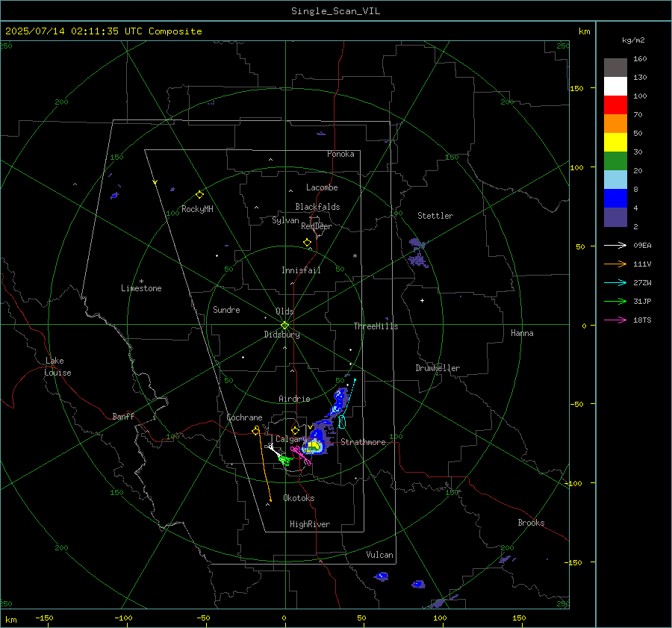Click the kg/m2 unit label
The height and width of the screenshot is (628, 672).
pyautogui.click(x=633, y=40)
